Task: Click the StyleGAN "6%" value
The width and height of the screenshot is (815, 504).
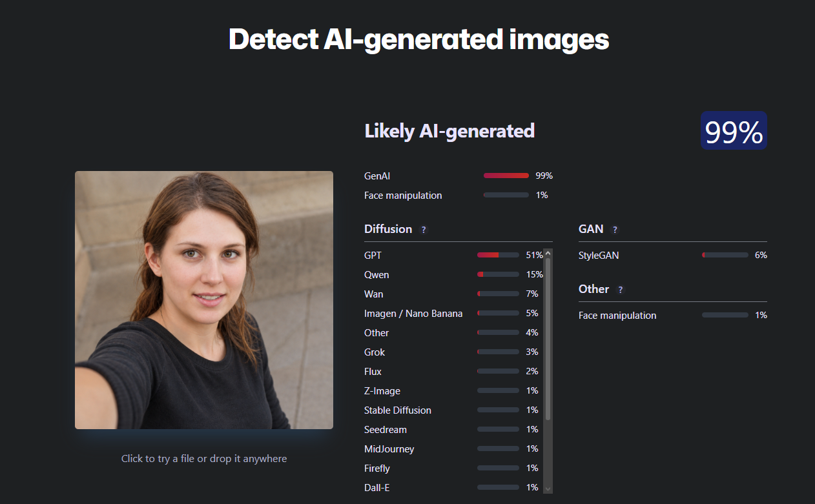Action: click(x=761, y=256)
